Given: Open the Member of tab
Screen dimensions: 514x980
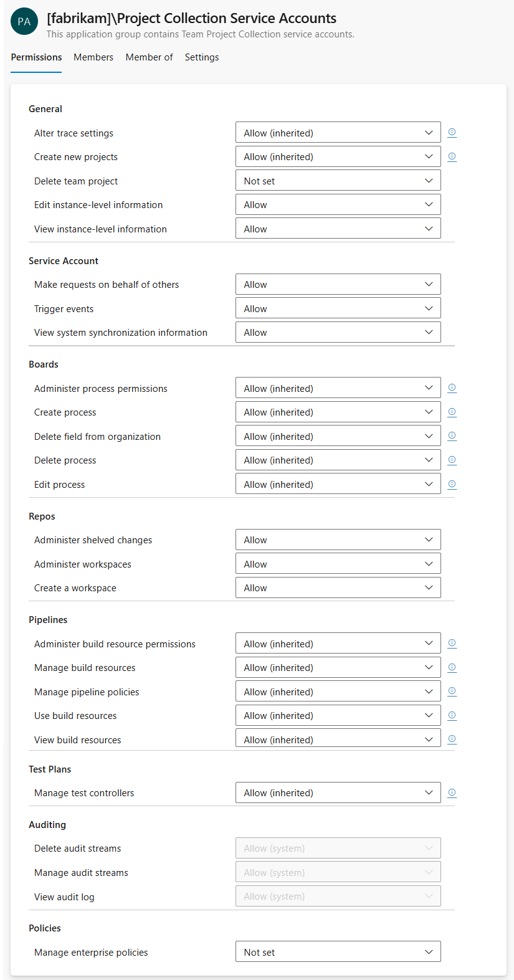Looking at the screenshot, I should click(x=149, y=57).
